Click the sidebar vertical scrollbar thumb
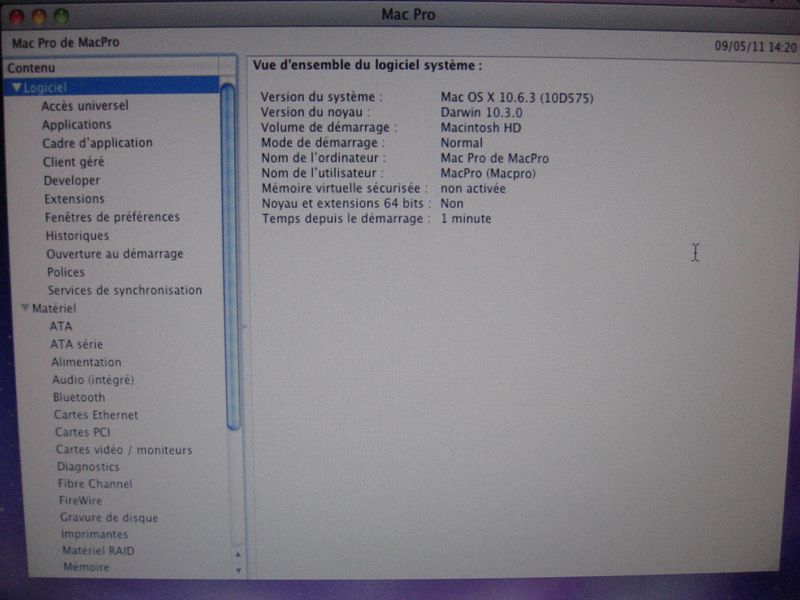This screenshot has height=600, width=800. coord(231,257)
